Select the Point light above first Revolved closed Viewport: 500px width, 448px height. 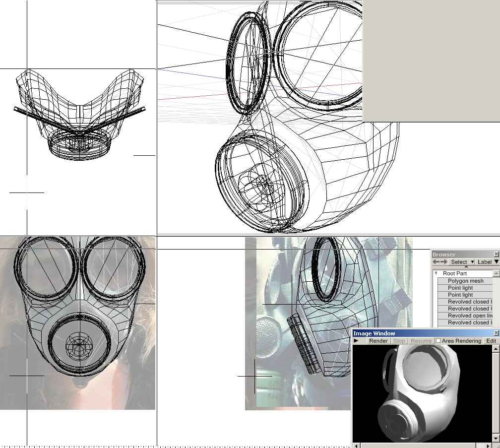465,295
